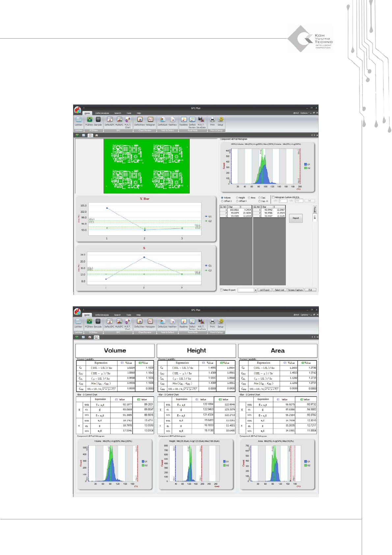Click the Exit button
The height and width of the screenshot is (555, 392).
tap(310, 290)
